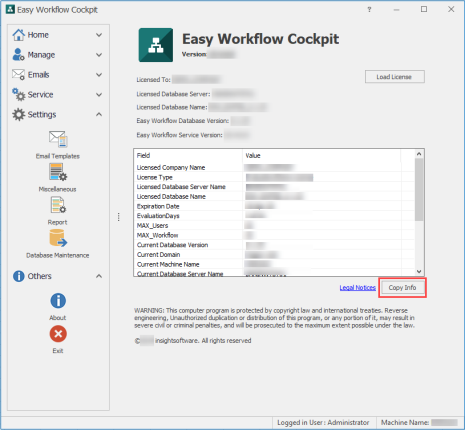
Task: Open the Miscellaneous settings icon
Action: pyautogui.click(x=58, y=172)
